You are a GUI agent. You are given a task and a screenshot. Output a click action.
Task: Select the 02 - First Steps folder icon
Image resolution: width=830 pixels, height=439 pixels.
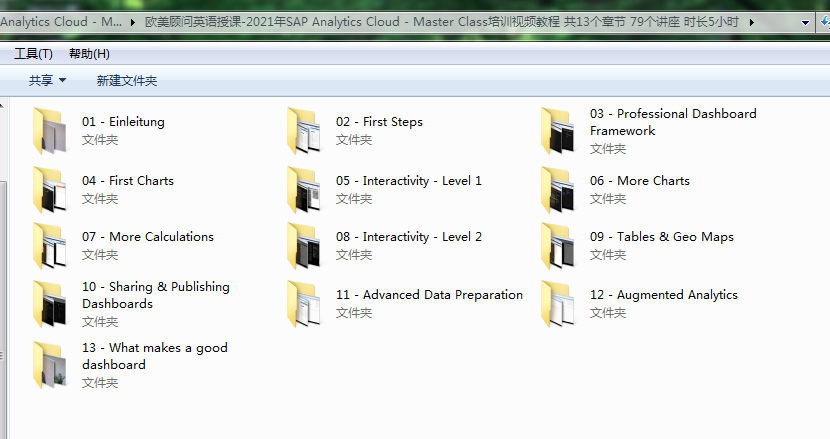304,131
